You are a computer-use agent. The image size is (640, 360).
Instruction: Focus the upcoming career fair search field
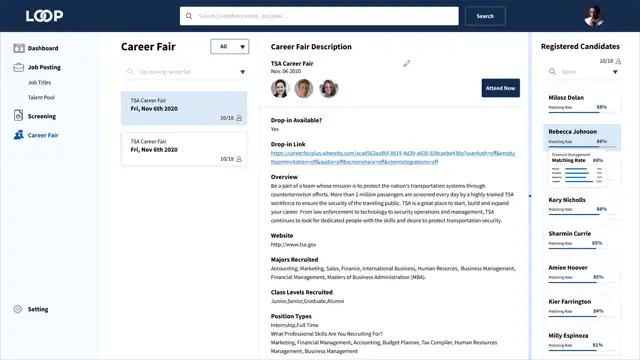tap(186, 71)
